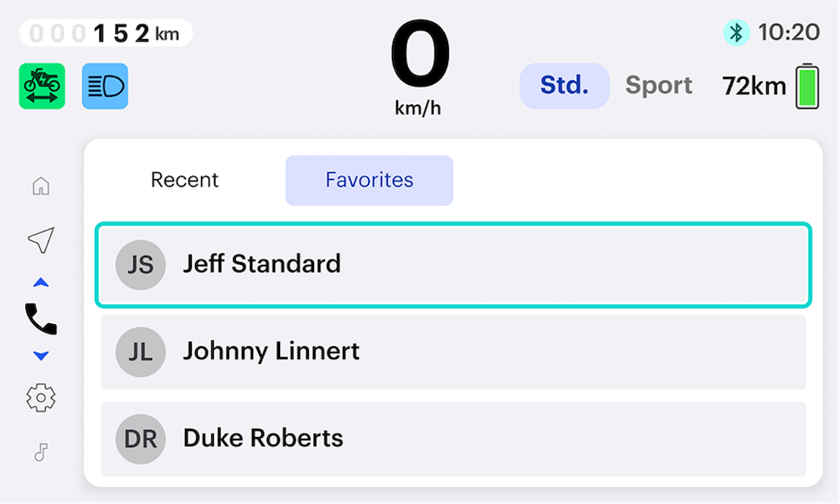Select the Phone icon in sidebar
The width and height of the screenshot is (840, 504).
tap(41, 319)
